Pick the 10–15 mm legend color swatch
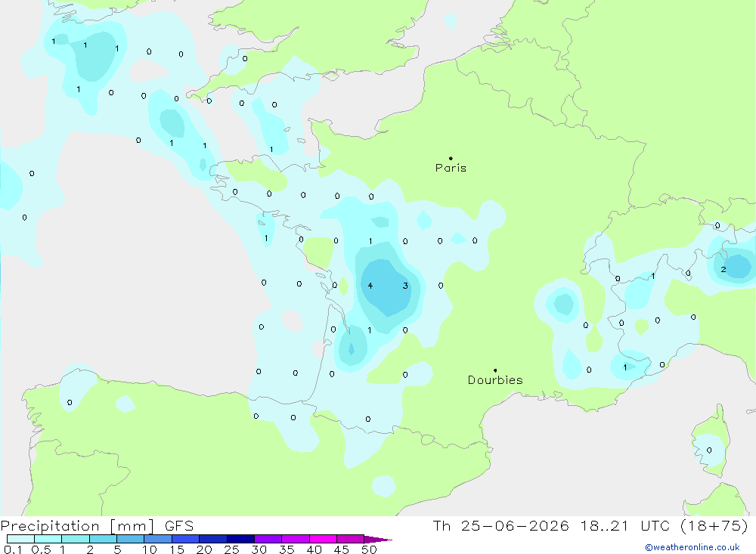The height and width of the screenshot is (554, 756). [x=158, y=539]
